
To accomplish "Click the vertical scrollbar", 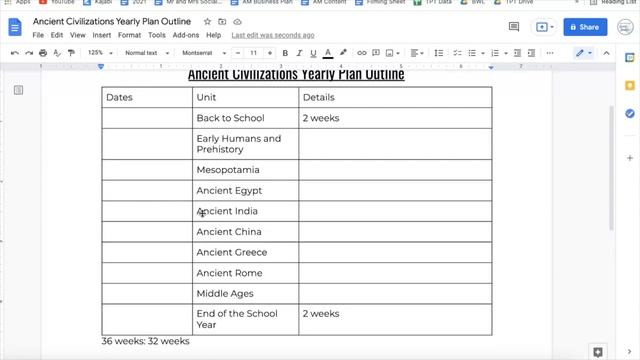I will [x=611, y=167].
